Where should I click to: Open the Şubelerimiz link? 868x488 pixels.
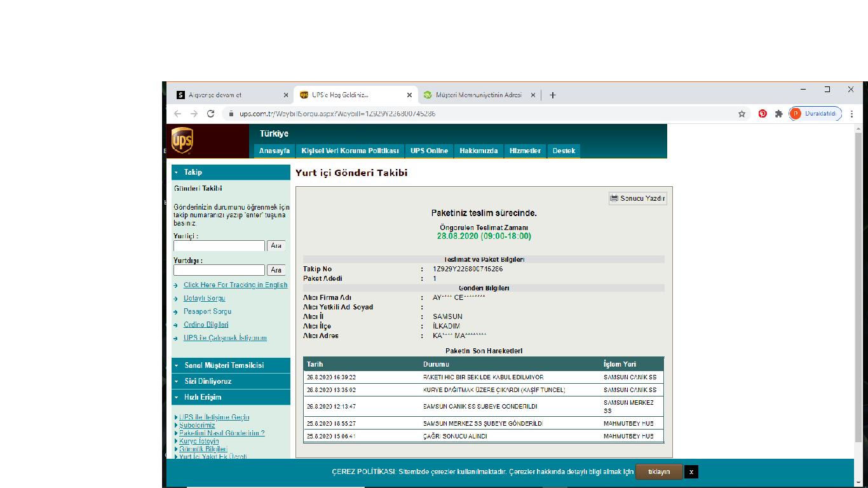coord(197,425)
